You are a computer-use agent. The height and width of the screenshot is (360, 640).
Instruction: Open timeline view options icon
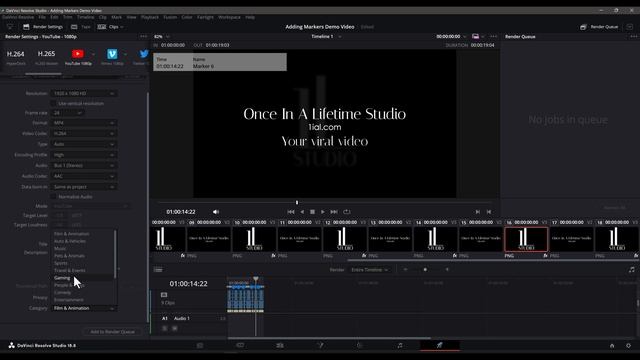coord(158,270)
